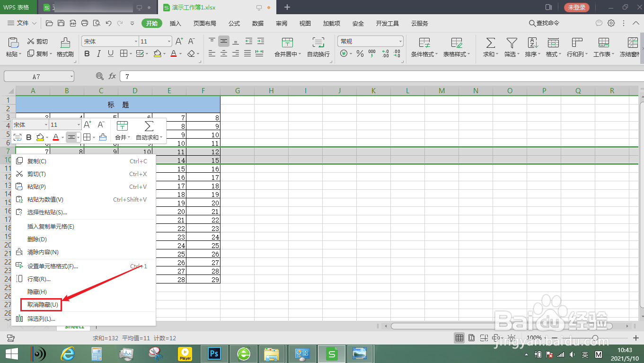Click the Print icon in the quick access bar

click(85, 23)
